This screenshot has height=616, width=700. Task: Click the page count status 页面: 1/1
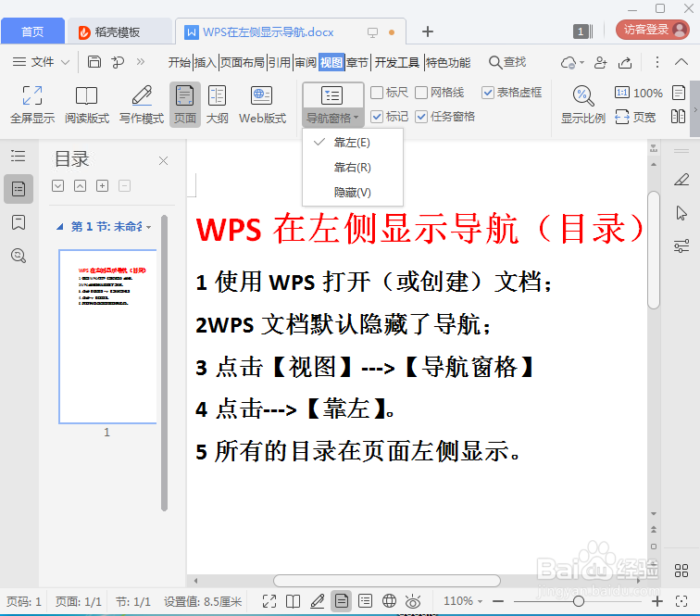tap(78, 602)
